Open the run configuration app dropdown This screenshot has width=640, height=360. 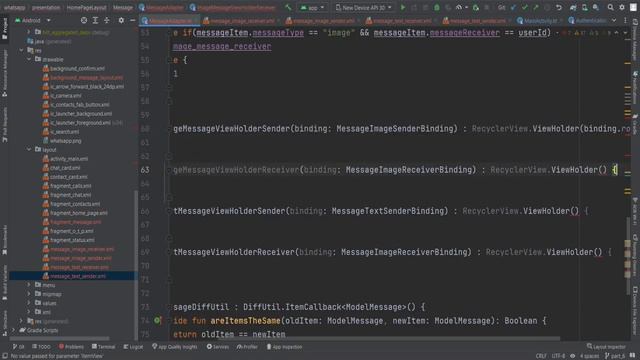(312, 7)
